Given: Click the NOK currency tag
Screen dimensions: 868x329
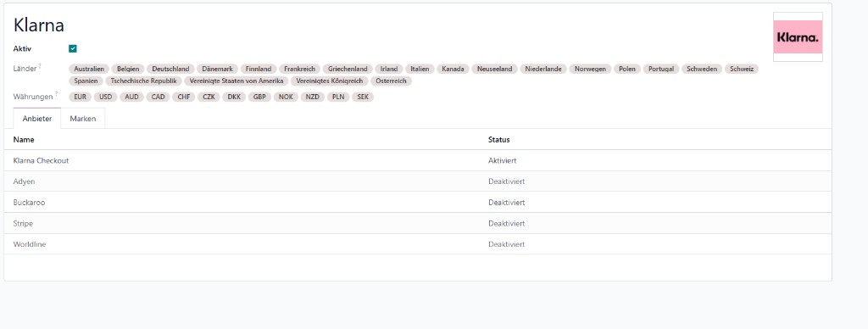Looking at the screenshot, I should click(286, 97).
